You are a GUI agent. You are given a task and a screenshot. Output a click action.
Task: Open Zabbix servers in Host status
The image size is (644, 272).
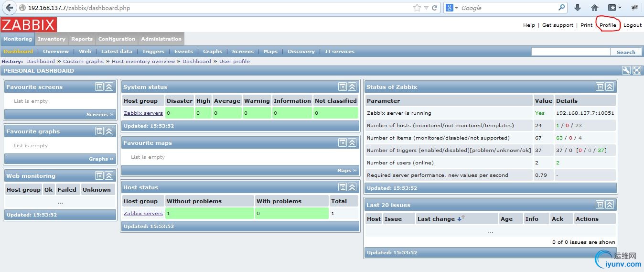(143, 214)
